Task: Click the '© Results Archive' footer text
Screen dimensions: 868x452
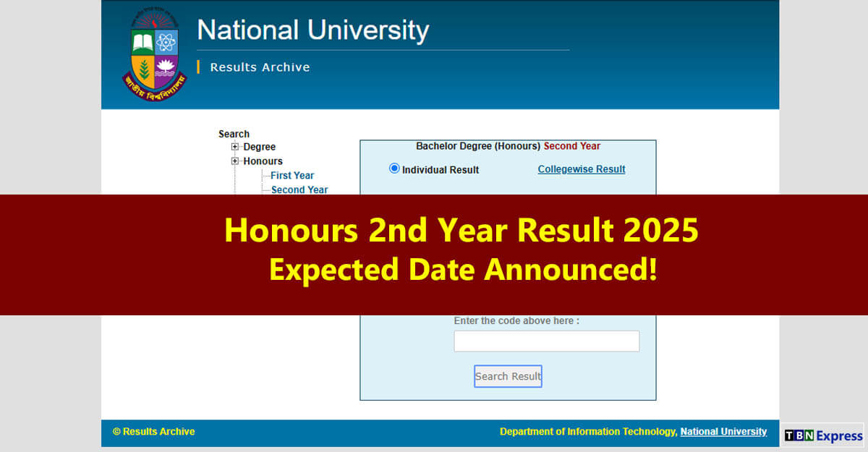Action: (x=153, y=432)
